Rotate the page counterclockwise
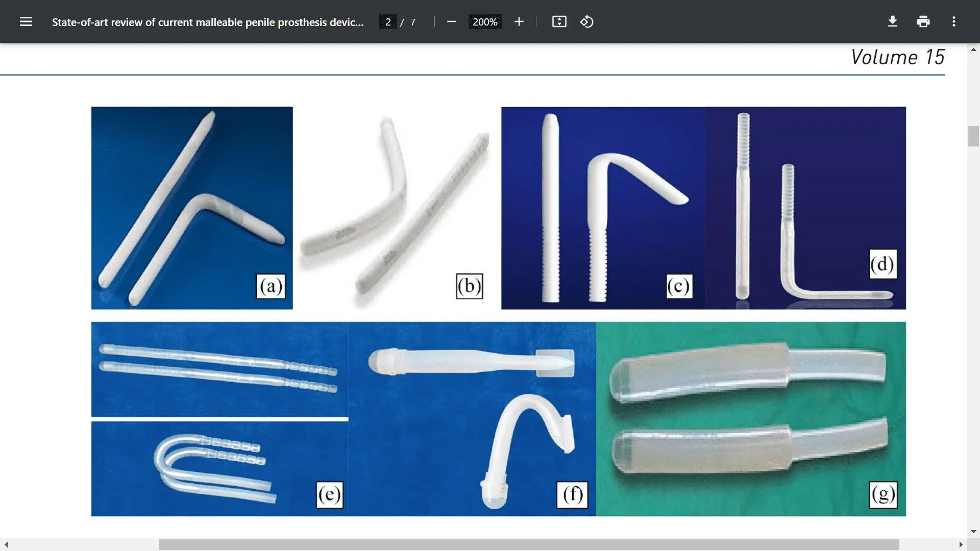The height and width of the screenshot is (551, 980). 586,21
